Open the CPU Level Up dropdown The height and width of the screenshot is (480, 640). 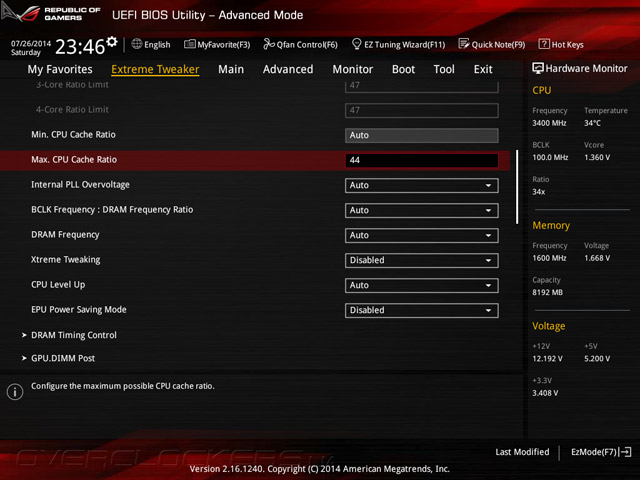coord(421,285)
